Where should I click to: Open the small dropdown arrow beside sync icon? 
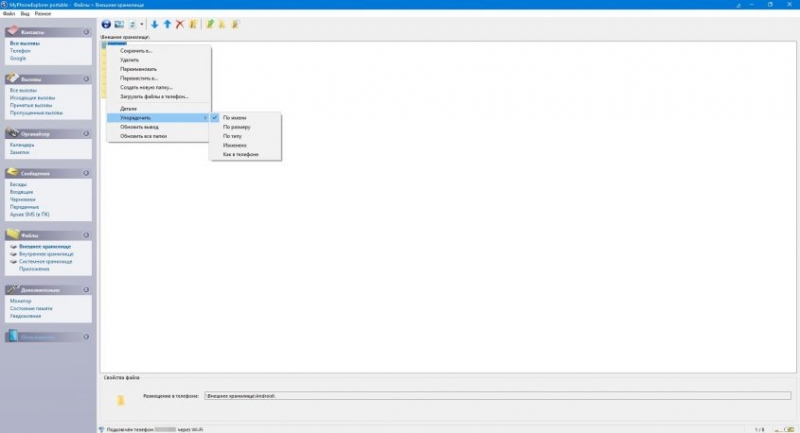pos(142,24)
